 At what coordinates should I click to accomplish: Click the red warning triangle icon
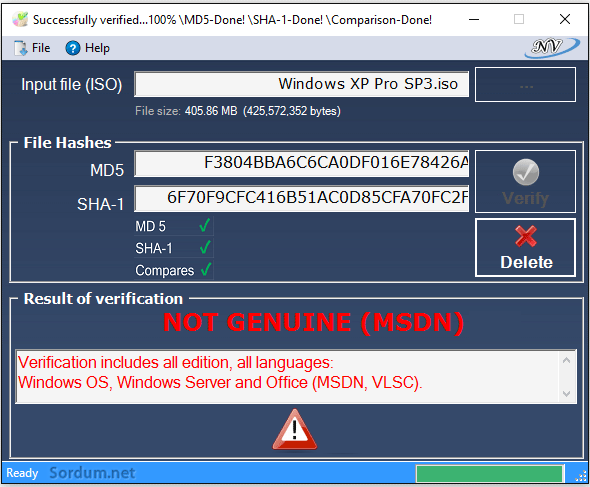pos(295,430)
